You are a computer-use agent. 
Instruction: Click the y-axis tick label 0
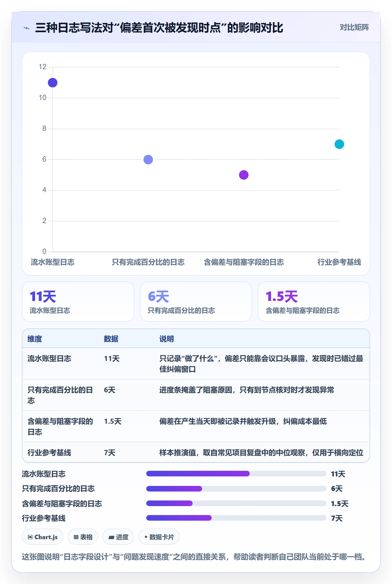point(44,251)
